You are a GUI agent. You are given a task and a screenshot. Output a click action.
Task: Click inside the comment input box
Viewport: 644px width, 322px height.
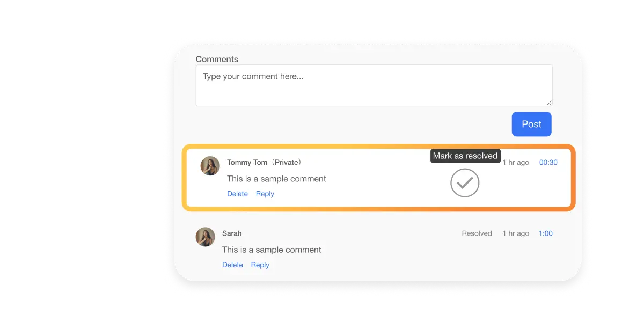click(x=374, y=85)
